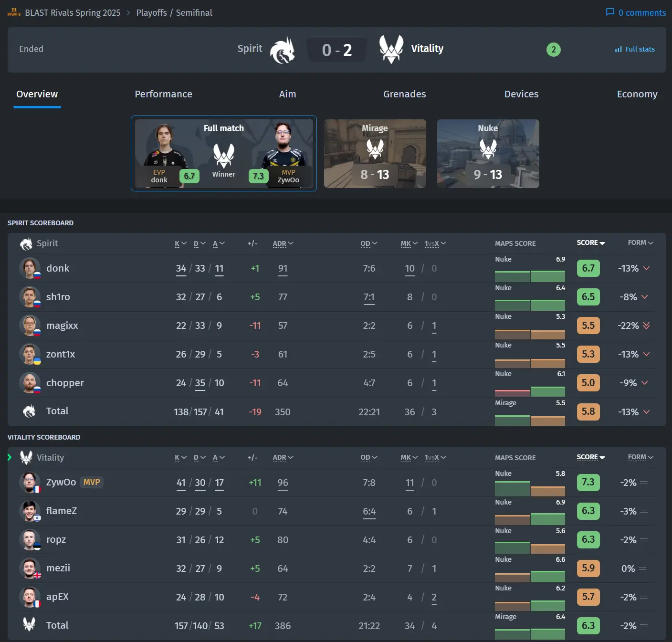Image resolution: width=672 pixels, height=642 pixels.
Task: Click chopper's player avatar
Action: pyautogui.click(x=30, y=383)
